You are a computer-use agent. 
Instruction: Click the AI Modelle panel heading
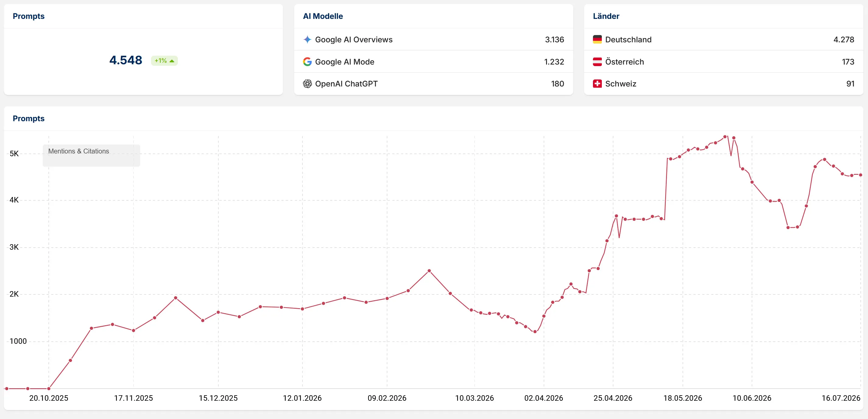coord(323,16)
